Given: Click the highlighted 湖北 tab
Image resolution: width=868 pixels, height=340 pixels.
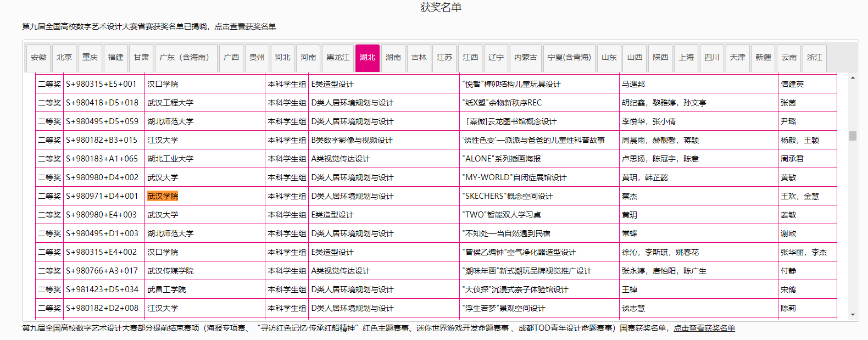Looking at the screenshot, I should click(368, 58).
